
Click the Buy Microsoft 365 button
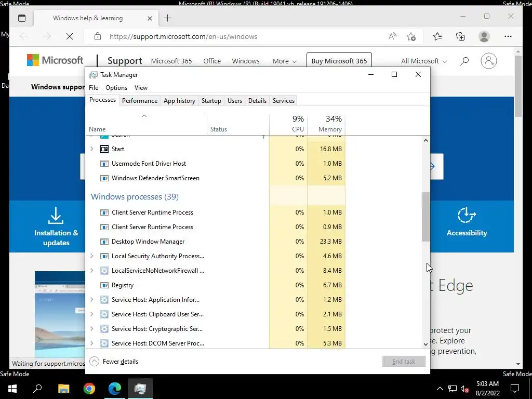pos(339,61)
